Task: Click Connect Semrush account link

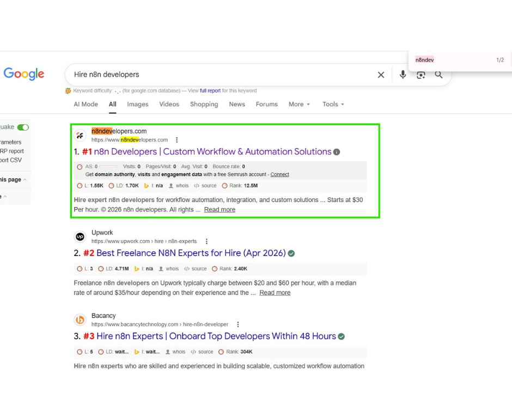Action: click(279, 174)
